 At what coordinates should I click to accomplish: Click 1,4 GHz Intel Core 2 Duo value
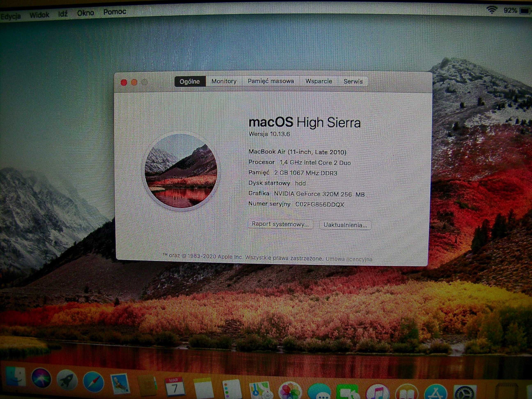pos(315,163)
